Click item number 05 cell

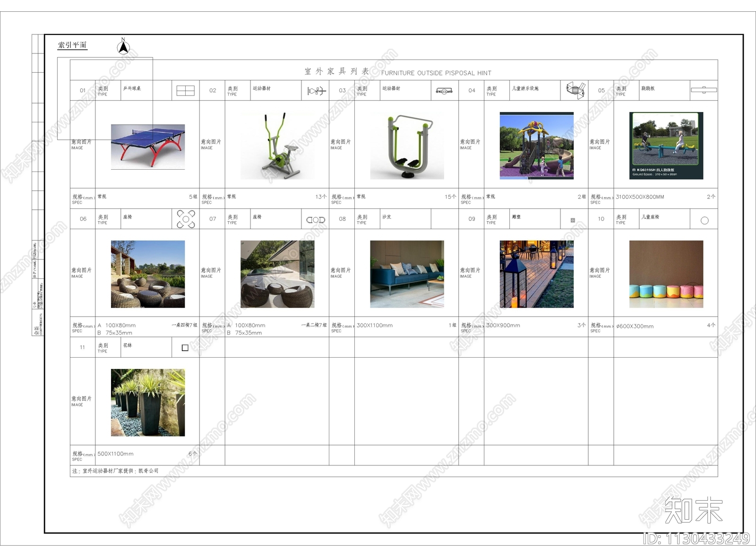(601, 90)
